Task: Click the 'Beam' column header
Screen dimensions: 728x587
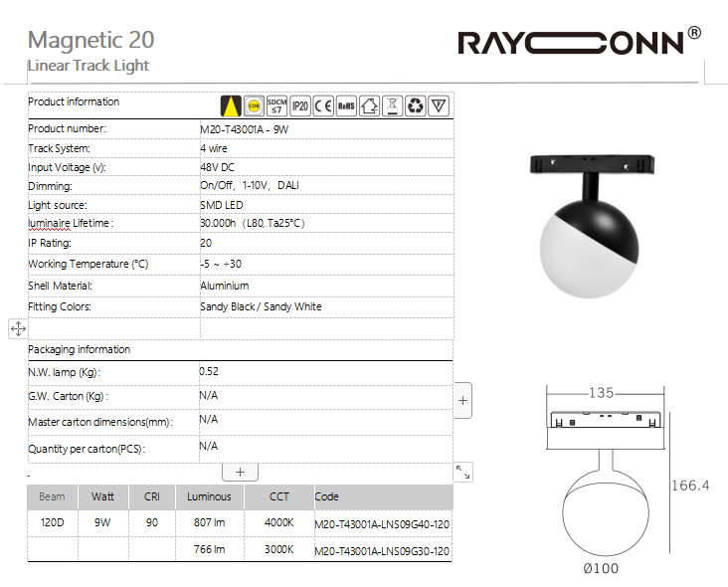Action: point(52,496)
